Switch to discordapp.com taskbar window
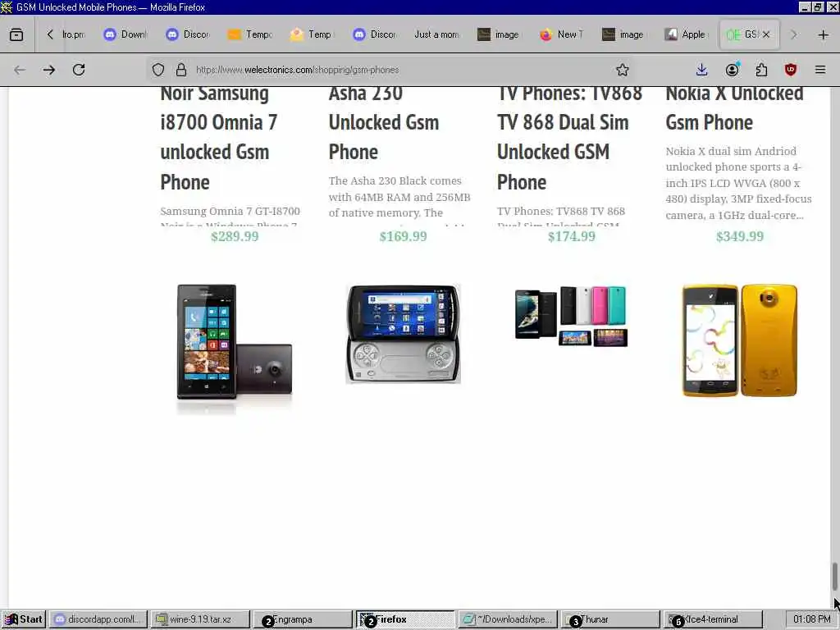This screenshot has height=630, width=840. 99,619
